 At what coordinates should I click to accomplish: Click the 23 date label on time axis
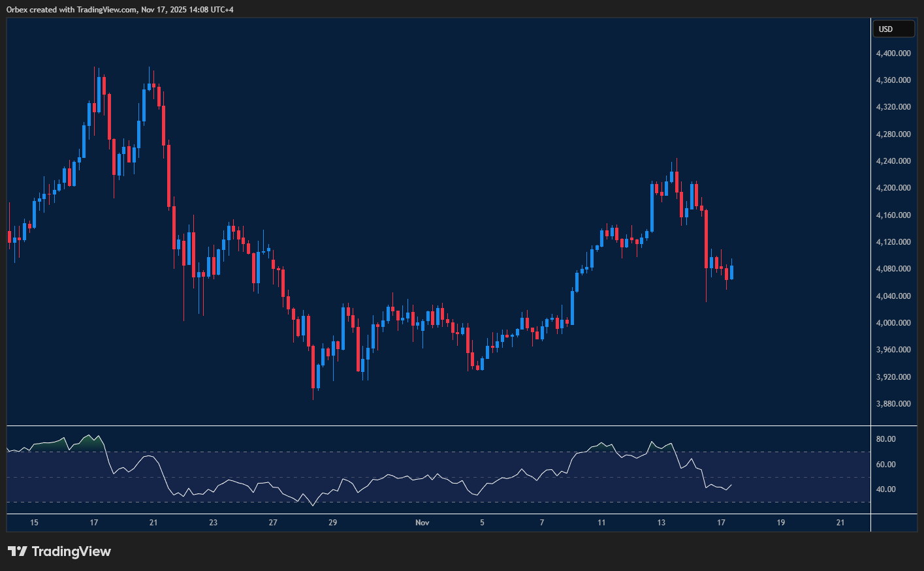[x=214, y=523]
